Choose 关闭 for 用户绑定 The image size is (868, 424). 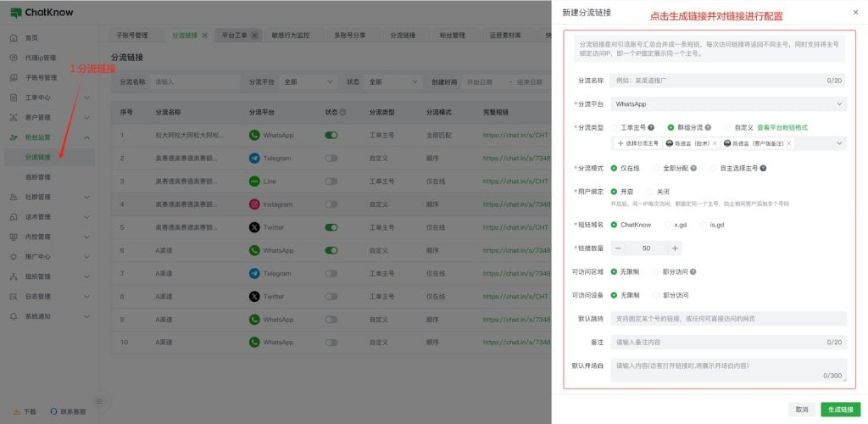click(x=651, y=192)
